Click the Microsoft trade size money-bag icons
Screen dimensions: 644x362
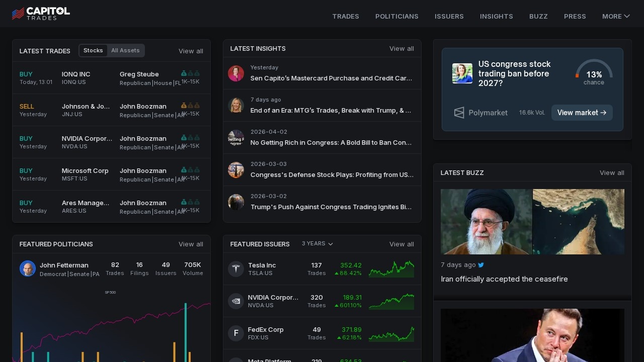pyautogui.click(x=190, y=170)
